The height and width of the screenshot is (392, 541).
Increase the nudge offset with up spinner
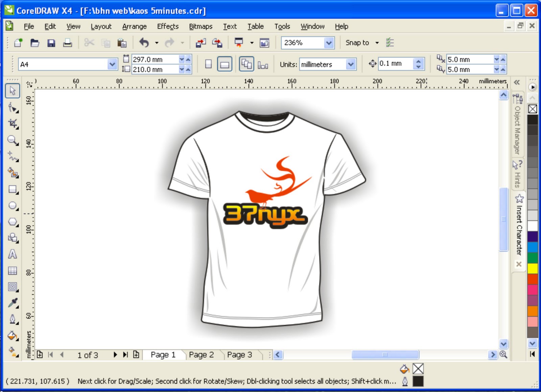[419, 61]
